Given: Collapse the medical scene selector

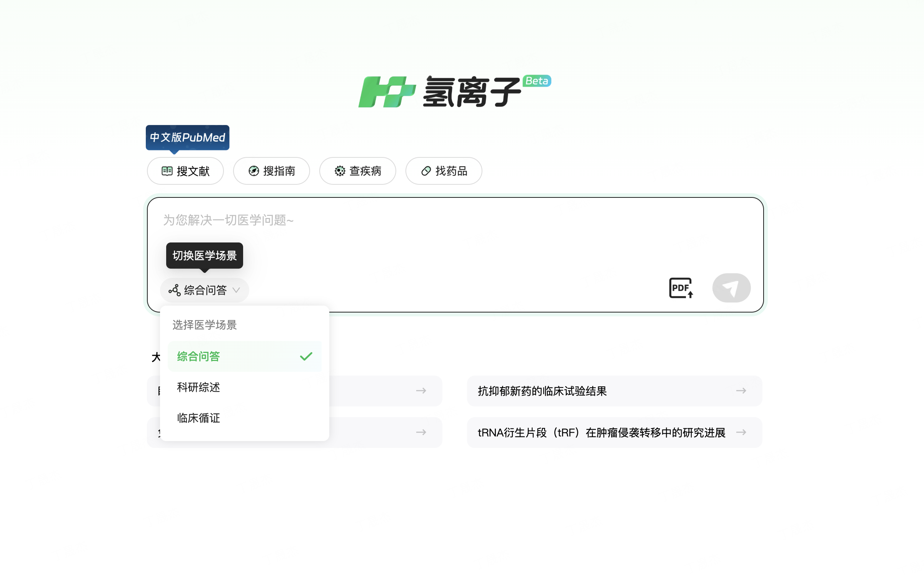Looking at the screenshot, I should [205, 290].
